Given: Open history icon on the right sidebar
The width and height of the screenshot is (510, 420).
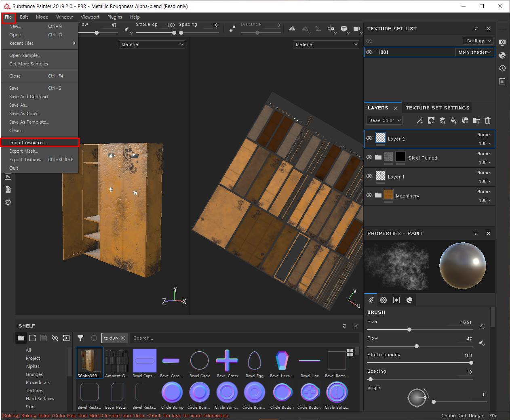Looking at the screenshot, I should point(502,68).
